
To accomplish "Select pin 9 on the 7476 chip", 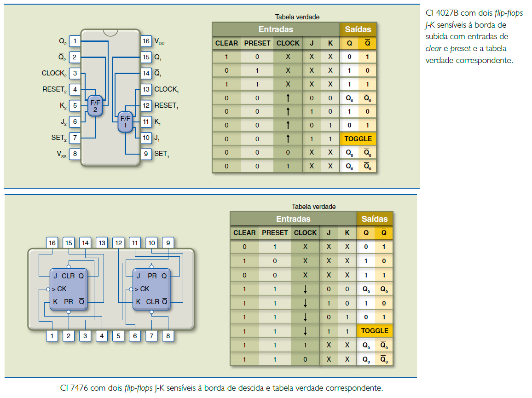I will coord(168,242).
